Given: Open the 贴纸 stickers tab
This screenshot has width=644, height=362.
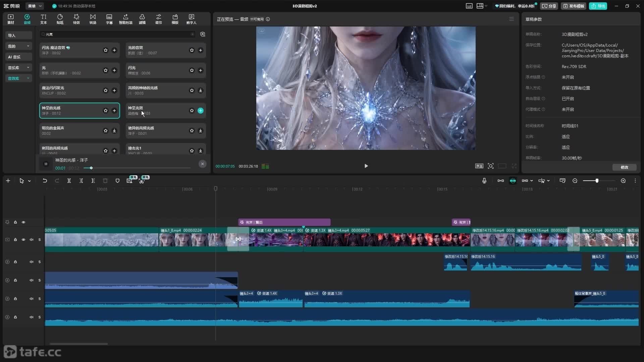Looking at the screenshot, I should [x=60, y=19].
